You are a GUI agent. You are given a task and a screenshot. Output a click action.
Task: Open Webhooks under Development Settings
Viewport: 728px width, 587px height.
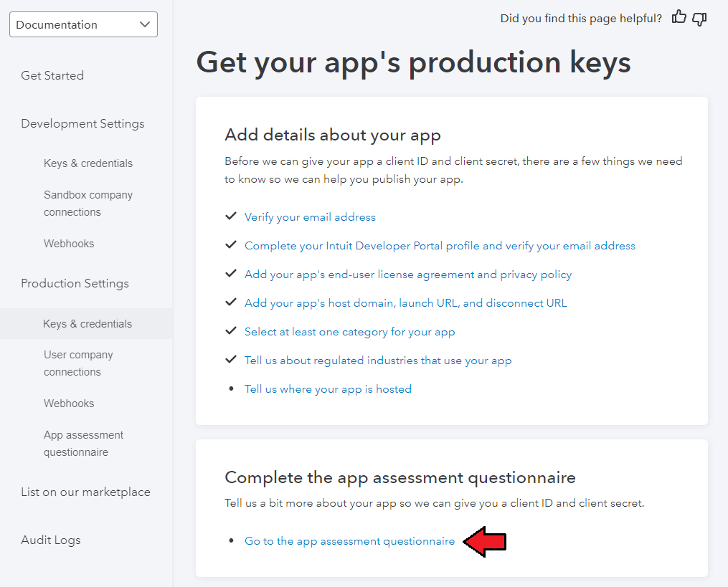(69, 244)
